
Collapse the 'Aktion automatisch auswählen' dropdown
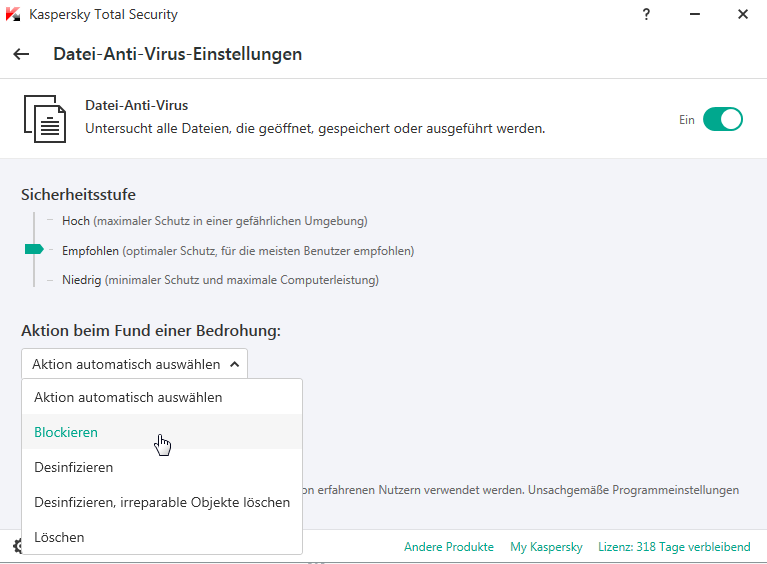click(x=134, y=364)
